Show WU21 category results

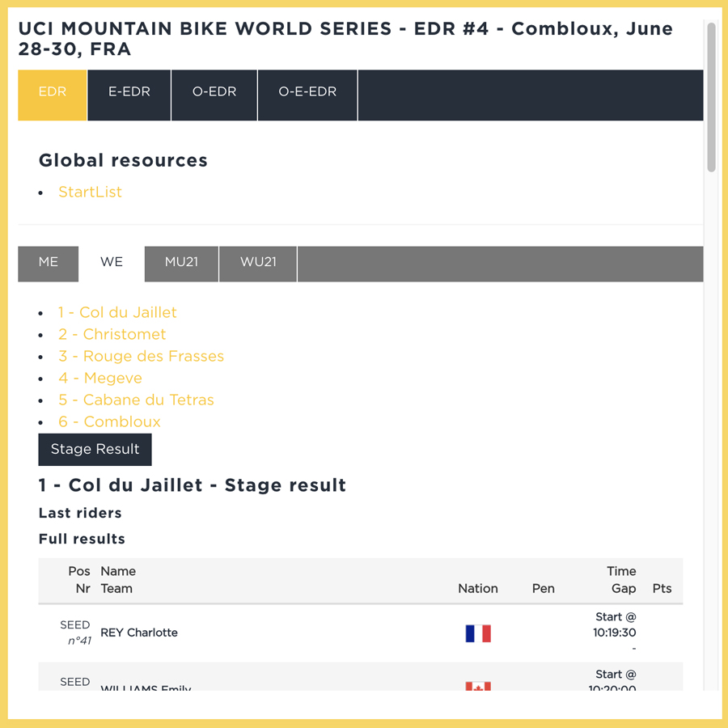[258, 262]
